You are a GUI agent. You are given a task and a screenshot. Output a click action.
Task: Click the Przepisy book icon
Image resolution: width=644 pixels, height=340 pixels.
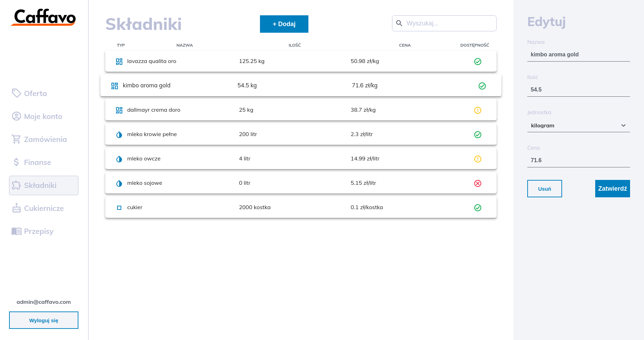click(16, 231)
